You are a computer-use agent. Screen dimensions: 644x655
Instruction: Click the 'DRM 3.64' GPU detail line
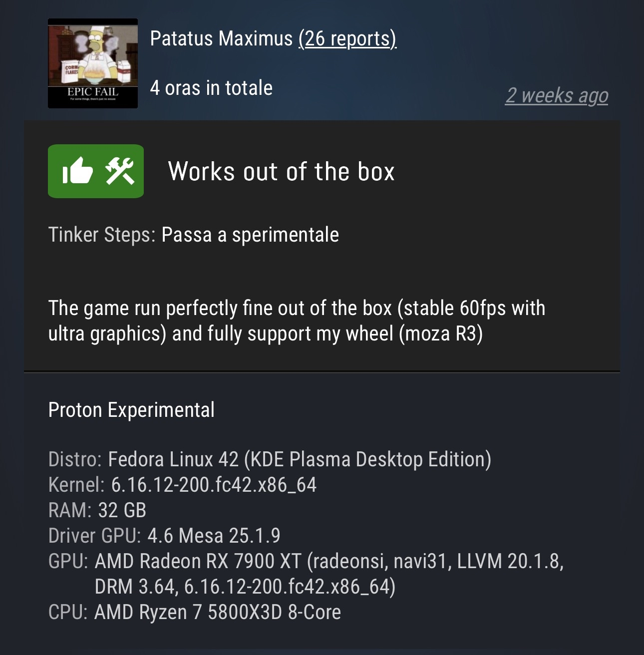point(136,587)
